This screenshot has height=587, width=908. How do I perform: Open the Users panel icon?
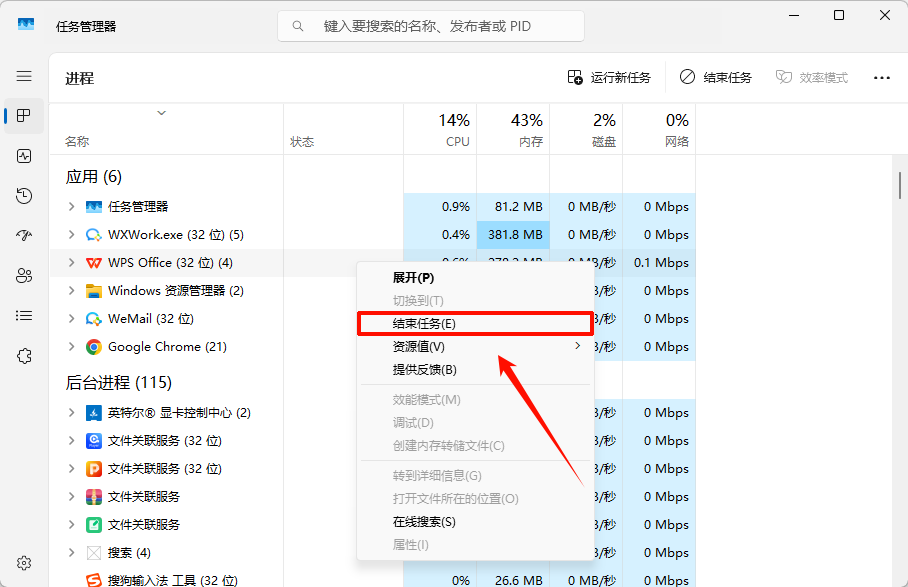[x=24, y=275]
